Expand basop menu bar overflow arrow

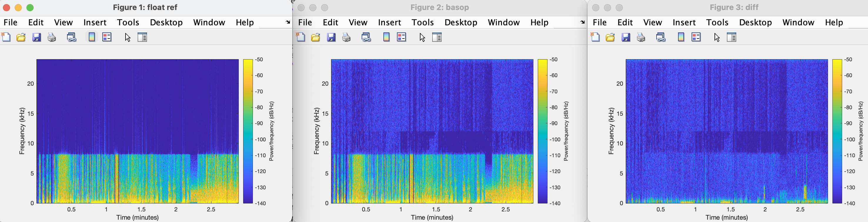point(582,22)
